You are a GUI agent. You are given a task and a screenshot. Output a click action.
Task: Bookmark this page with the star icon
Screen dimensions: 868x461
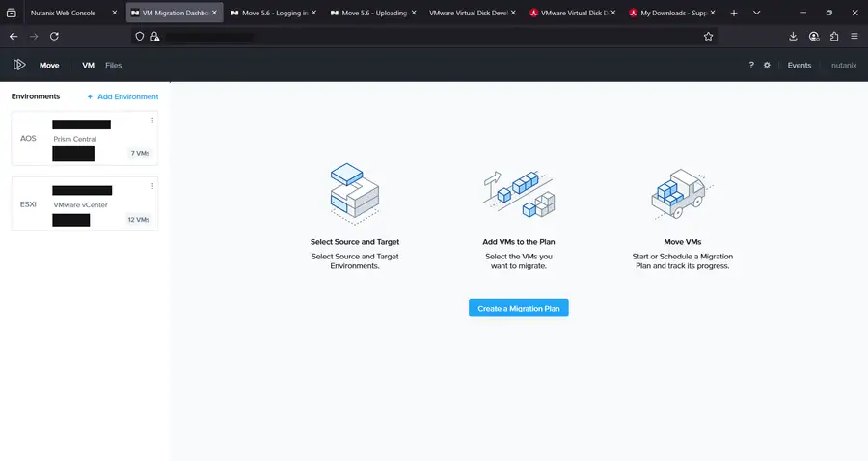tap(708, 37)
